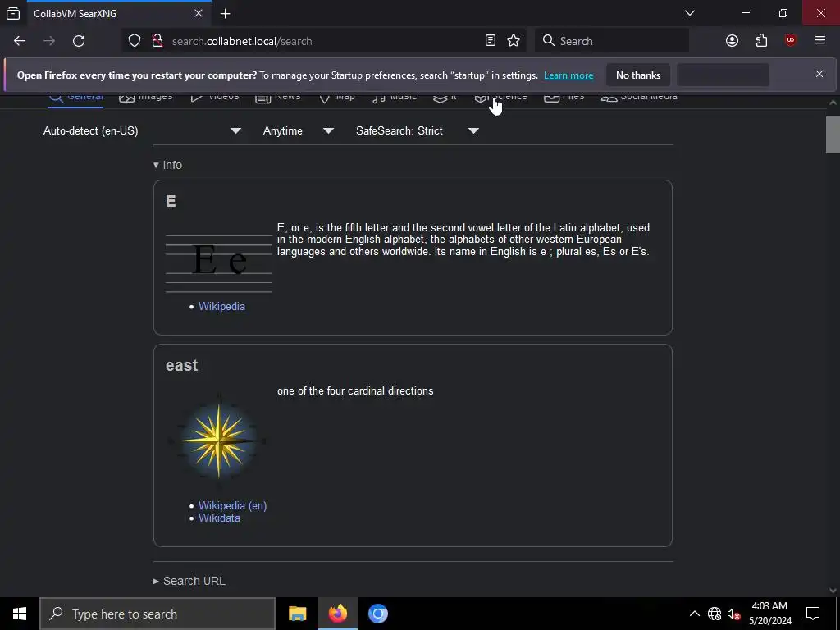Click the blank button beside No thanks
Screen dimensions: 840x630
(724, 75)
